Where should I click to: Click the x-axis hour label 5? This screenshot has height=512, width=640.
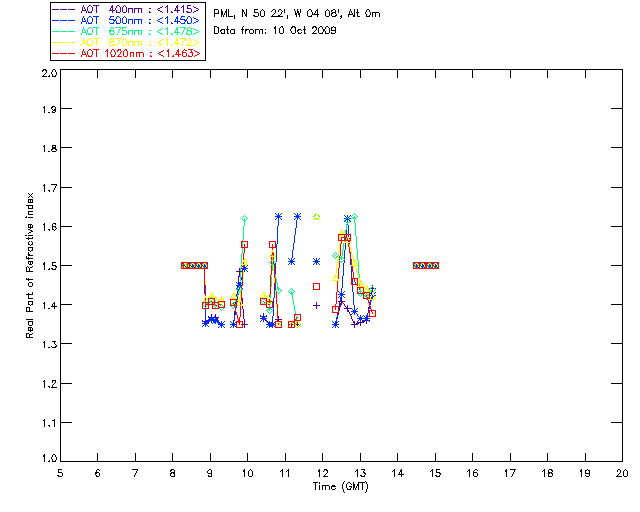coord(60,473)
